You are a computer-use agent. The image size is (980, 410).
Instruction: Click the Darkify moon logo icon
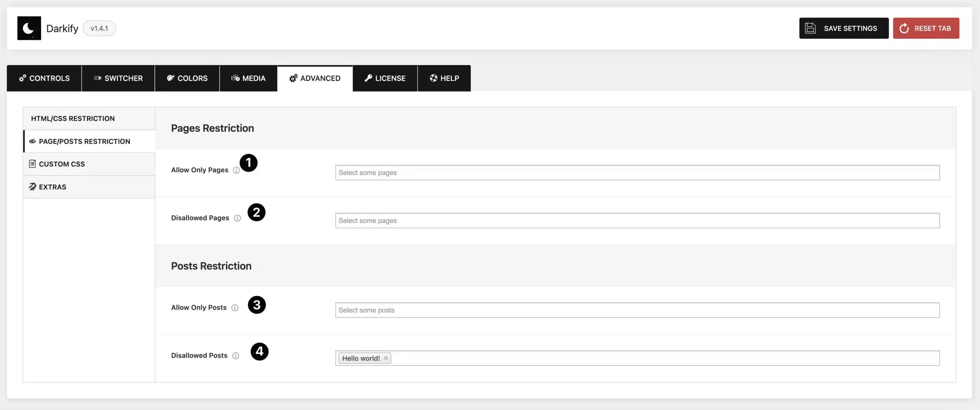(29, 28)
